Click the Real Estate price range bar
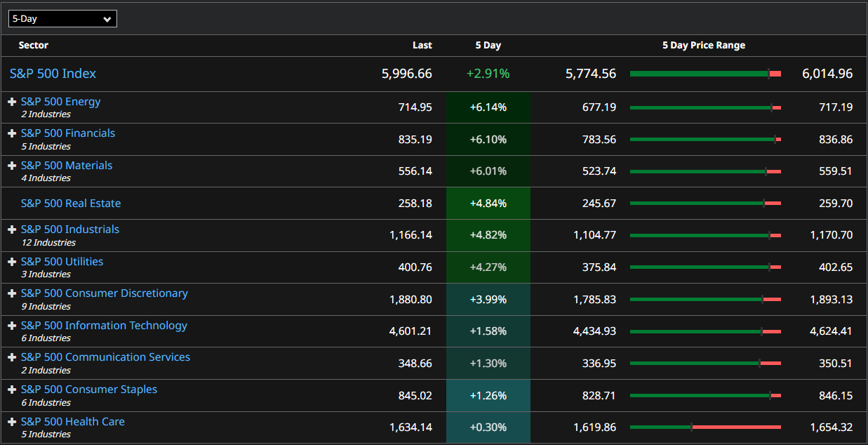The height and width of the screenshot is (445, 868). 705,204
